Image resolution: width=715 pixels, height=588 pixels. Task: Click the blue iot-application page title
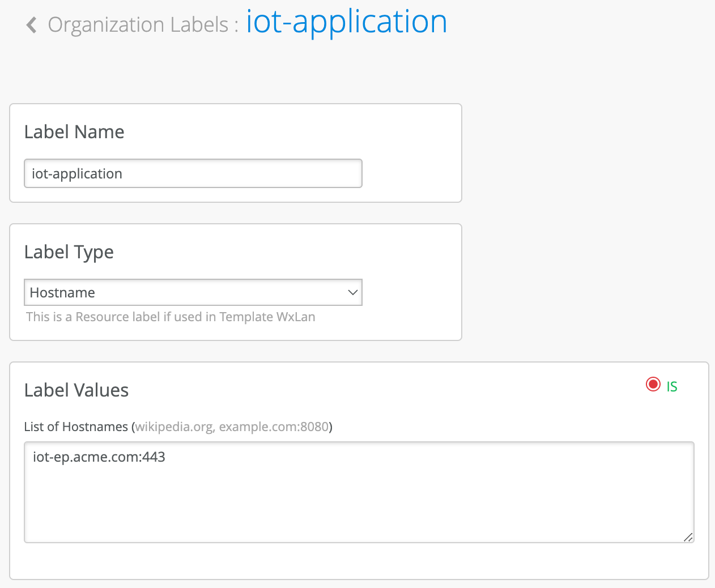pyautogui.click(x=346, y=23)
